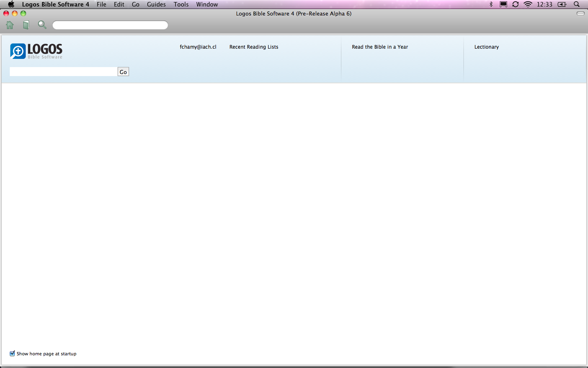The height and width of the screenshot is (368, 588).
Task: Open Read the Bible in a Year
Action: 380,47
